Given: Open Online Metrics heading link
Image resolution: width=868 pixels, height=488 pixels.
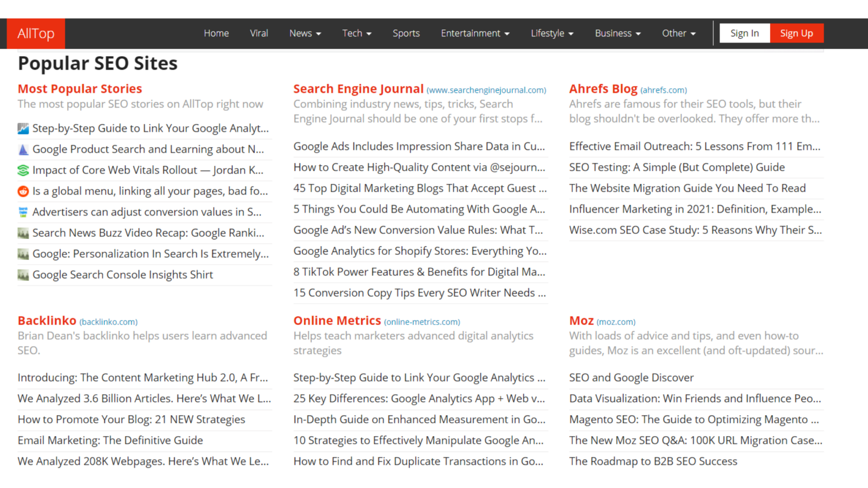Looking at the screenshot, I should 337,321.
